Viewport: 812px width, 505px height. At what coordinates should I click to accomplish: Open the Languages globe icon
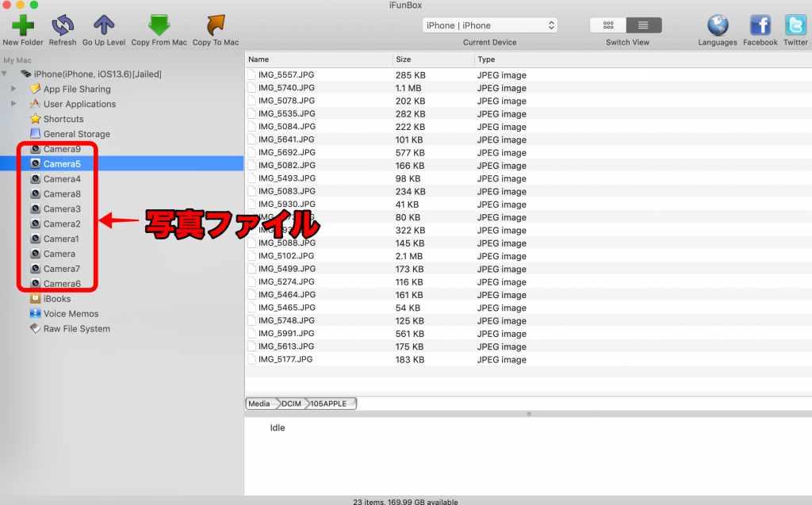[x=718, y=25]
